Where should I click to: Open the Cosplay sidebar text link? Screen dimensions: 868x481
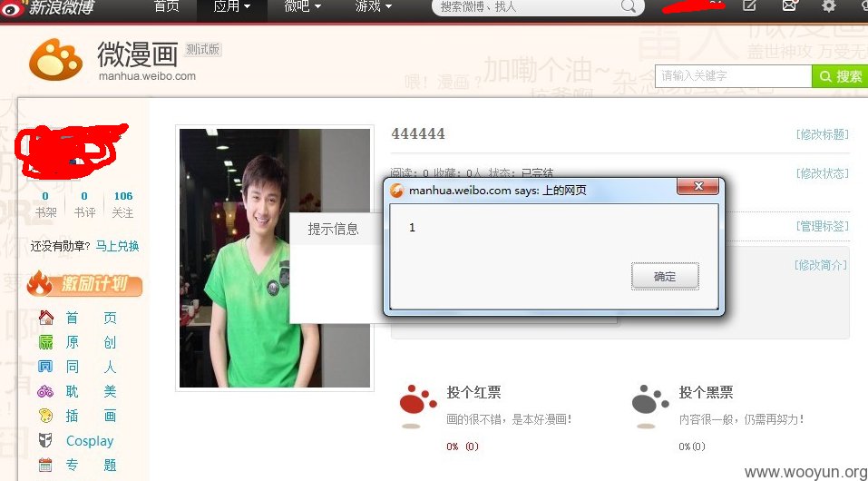point(90,441)
